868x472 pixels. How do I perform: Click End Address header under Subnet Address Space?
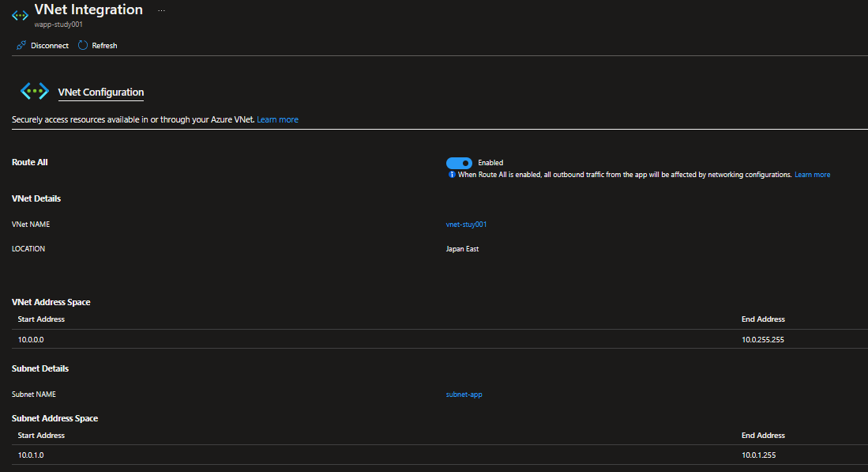click(763, 436)
